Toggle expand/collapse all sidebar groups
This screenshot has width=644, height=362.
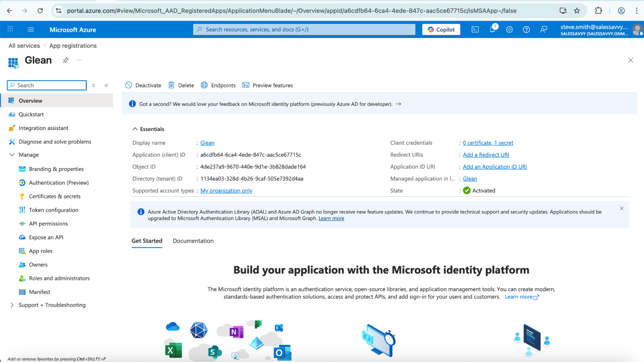click(93, 85)
